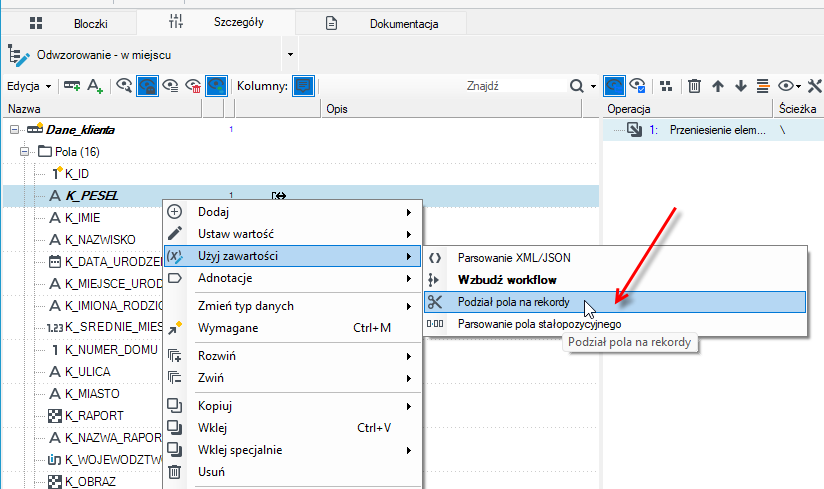Select the K_RAPORT field row
Image resolution: width=824 pixels, height=489 pixels.
click(94, 416)
